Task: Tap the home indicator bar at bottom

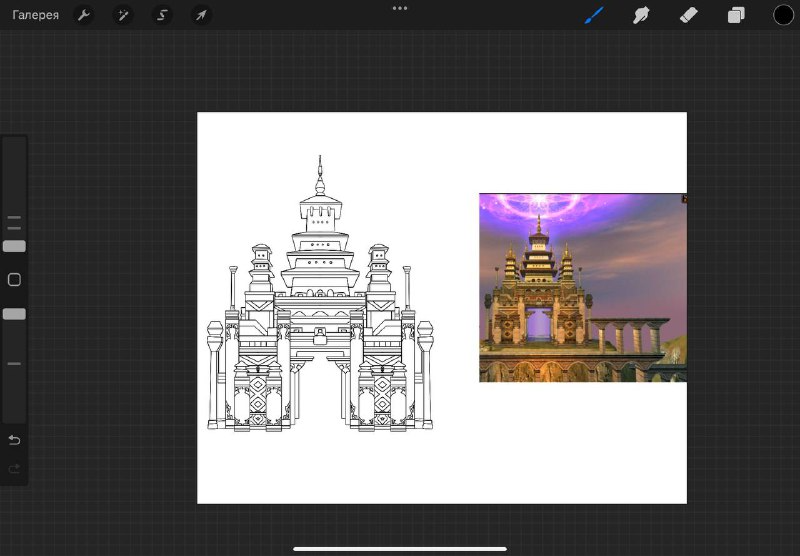Action: pyautogui.click(x=400, y=548)
